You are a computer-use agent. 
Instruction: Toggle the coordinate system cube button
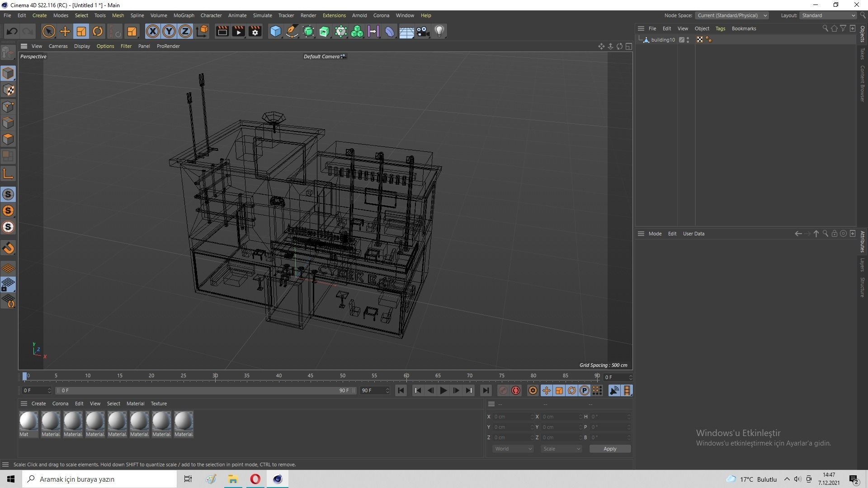(203, 31)
